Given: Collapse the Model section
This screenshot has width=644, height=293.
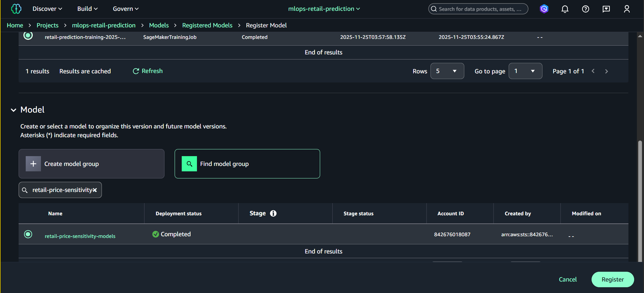Looking at the screenshot, I should tap(14, 110).
